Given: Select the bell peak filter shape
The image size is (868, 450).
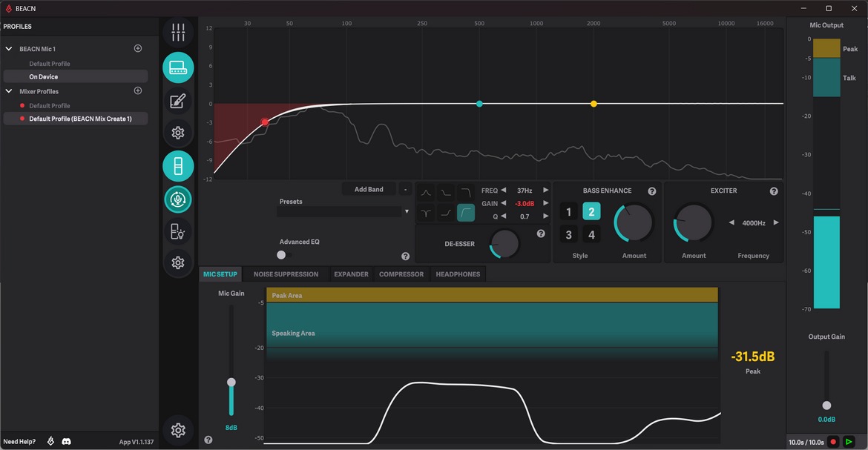Looking at the screenshot, I should pyautogui.click(x=426, y=193).
